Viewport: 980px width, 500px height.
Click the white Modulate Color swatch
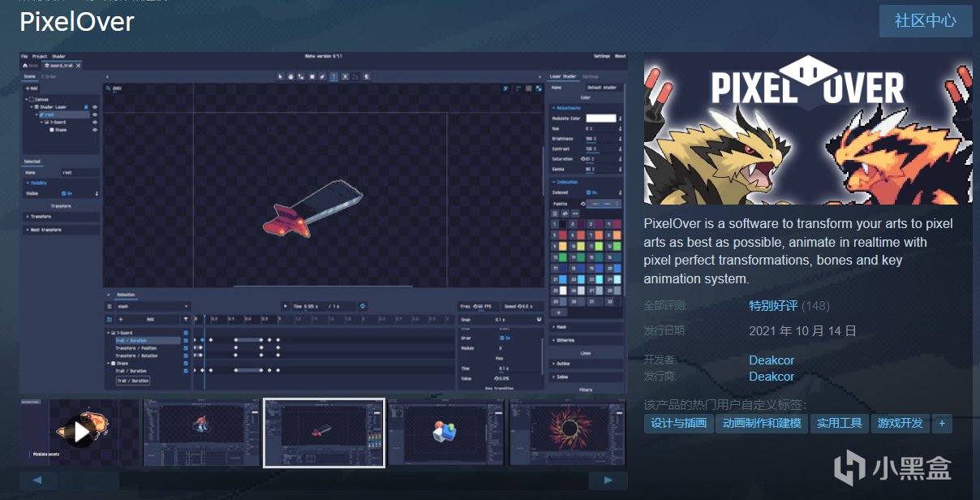(601, 119)
